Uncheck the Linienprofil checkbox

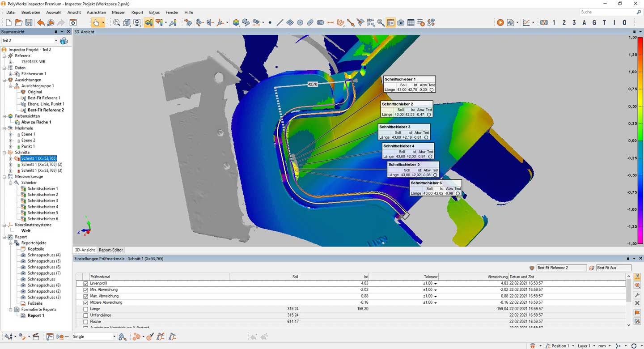86,283
